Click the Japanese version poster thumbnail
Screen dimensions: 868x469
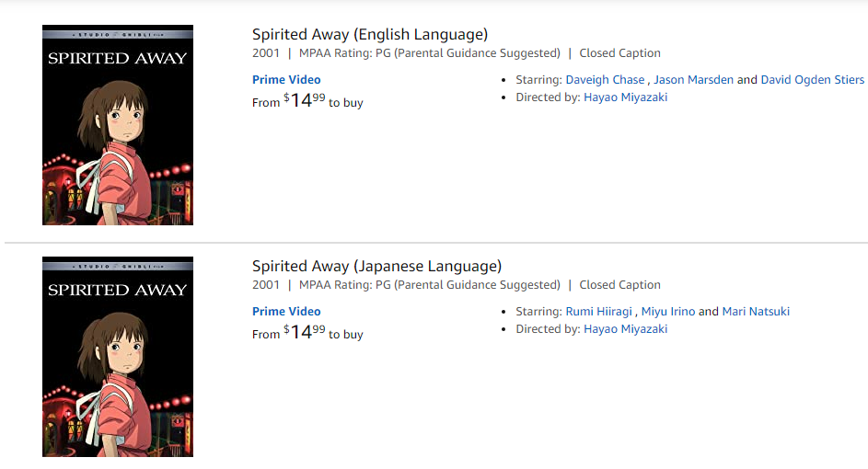(118, 357)
